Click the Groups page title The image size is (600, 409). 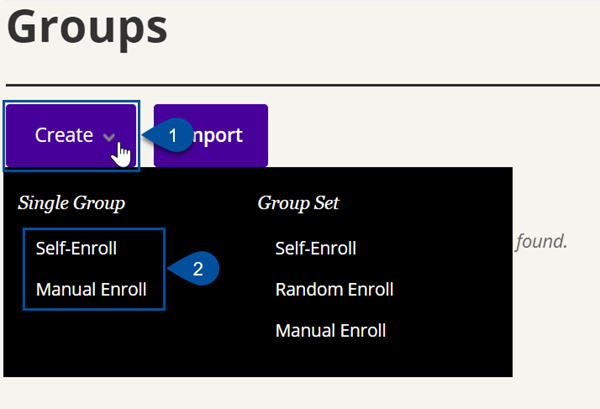click(x=87, y=28)
